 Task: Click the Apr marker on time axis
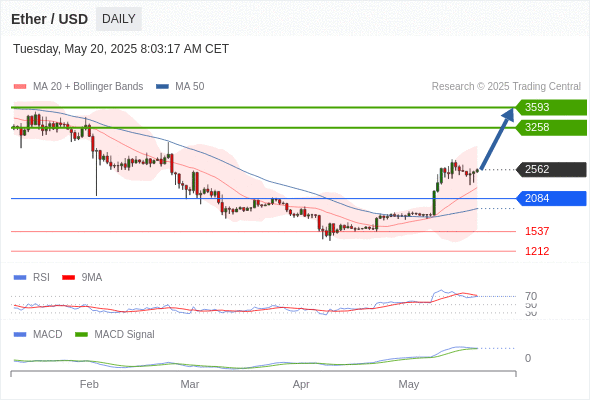[301, 384]
